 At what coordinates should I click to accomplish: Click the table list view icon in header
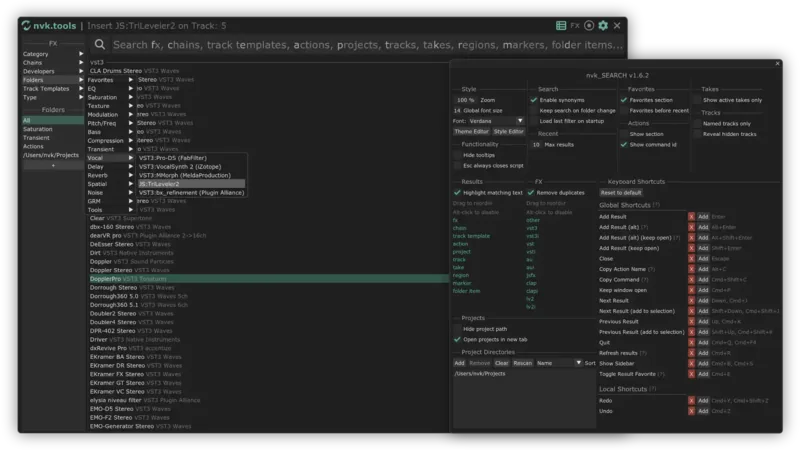pos(561,25)
